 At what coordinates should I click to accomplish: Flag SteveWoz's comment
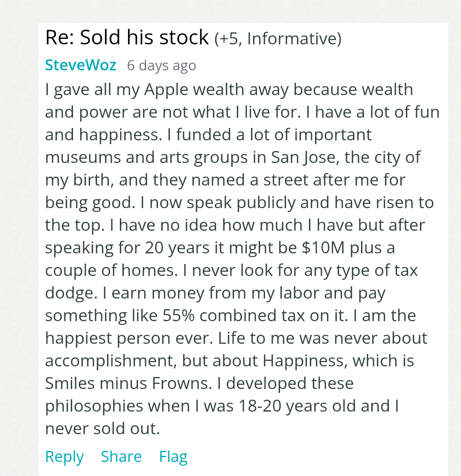coord(173,456)
